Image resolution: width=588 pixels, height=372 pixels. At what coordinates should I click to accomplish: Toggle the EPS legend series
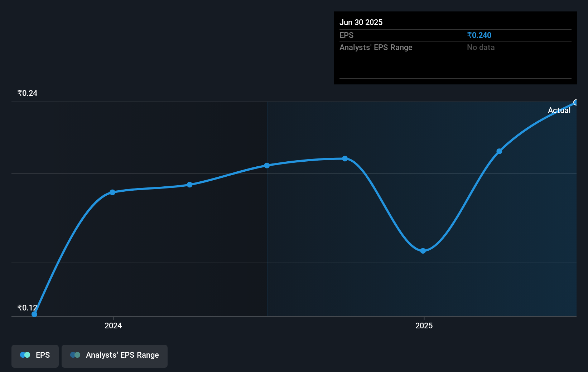(35, 356)
